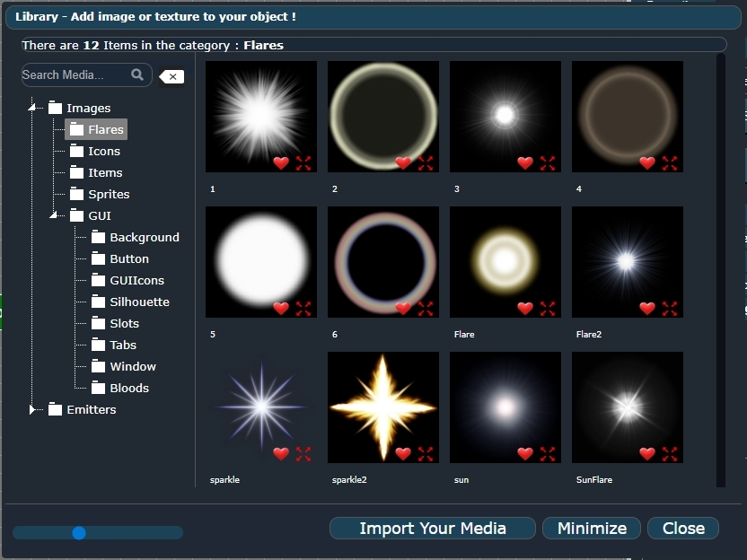747x560 pixels.
Task: Select the ring thumbnail named 2
Action: (x=383, y=117)
